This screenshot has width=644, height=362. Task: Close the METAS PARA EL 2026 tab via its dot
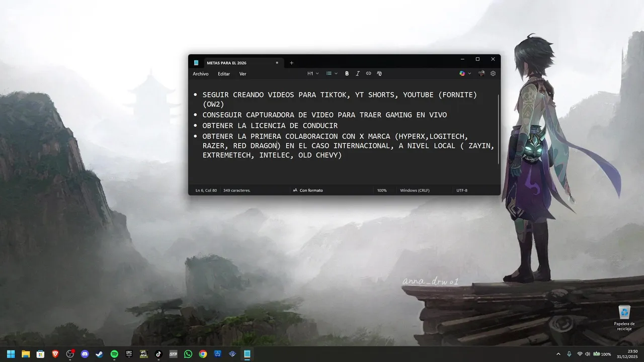pos(277,63)
